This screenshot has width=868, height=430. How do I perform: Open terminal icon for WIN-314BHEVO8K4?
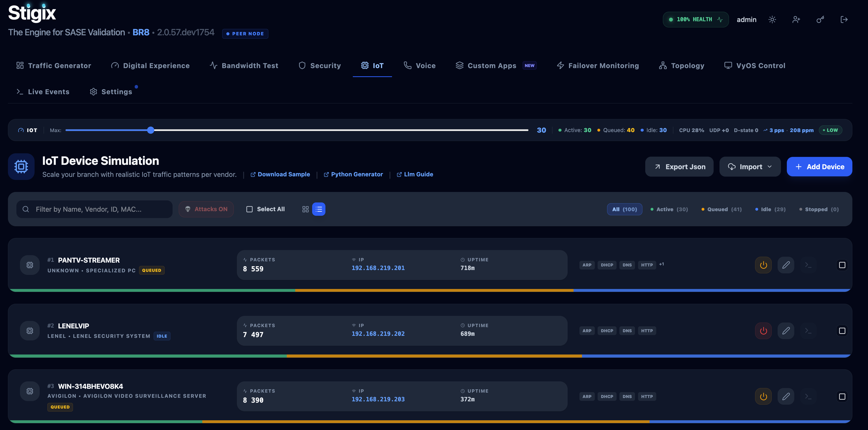pos(808,396)
